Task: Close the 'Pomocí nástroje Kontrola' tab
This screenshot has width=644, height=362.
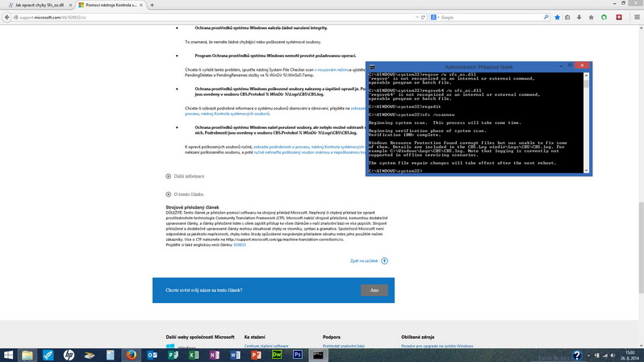Action: pyautogui.click(x=141, y=5)
